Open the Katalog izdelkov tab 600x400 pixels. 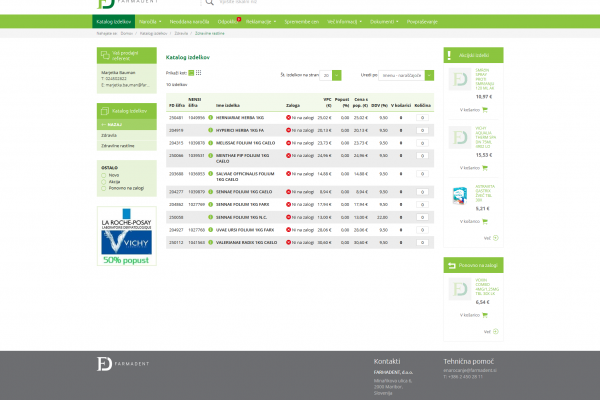pos(114,22)
